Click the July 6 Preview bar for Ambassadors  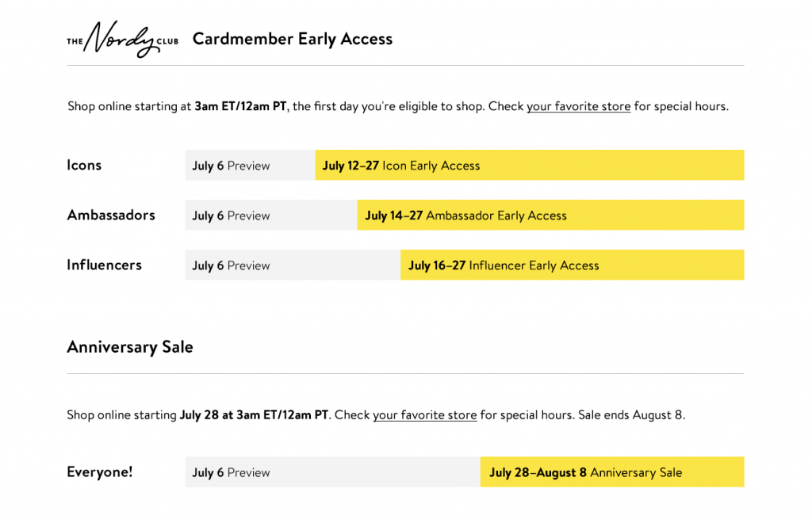[x=271, y=215]
